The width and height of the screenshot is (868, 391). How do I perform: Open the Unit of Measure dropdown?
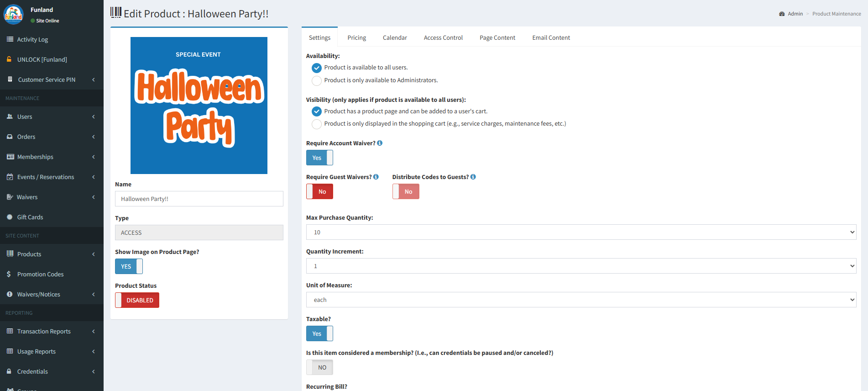click(x=580, y=300)
